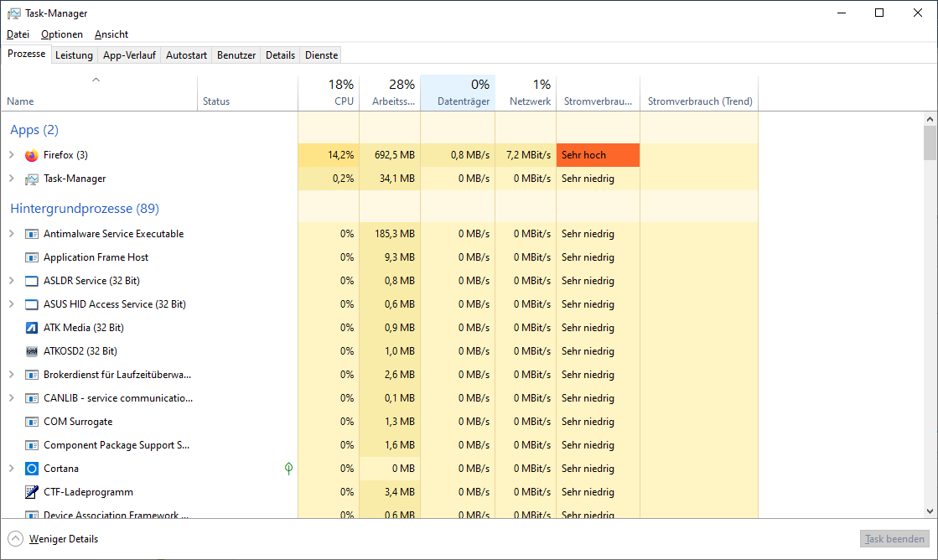Sort by the CPU column header
938x560 pixels.
329,93
